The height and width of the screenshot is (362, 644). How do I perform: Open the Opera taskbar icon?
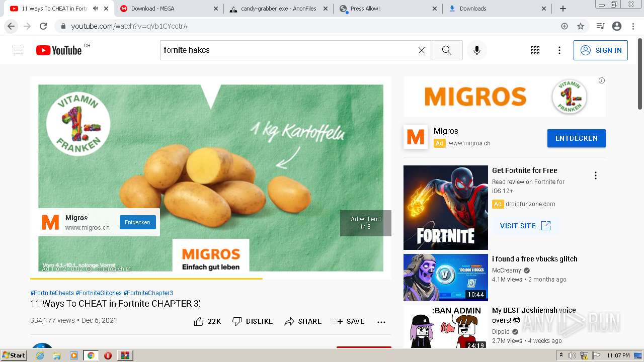pyautogui.click(x=108, y=355)
